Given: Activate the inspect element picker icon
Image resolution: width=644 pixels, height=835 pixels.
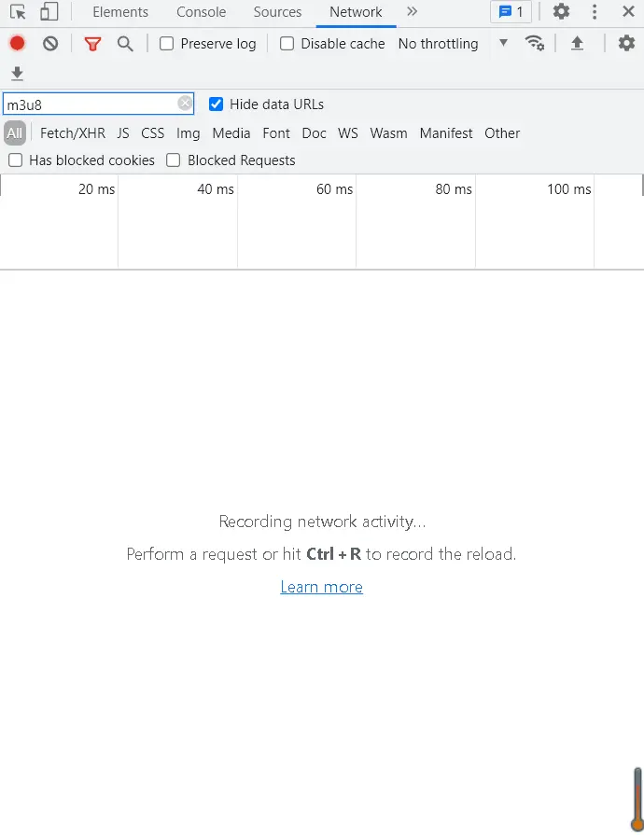Looking at the screenshot, I should click(x=18, y=12).
